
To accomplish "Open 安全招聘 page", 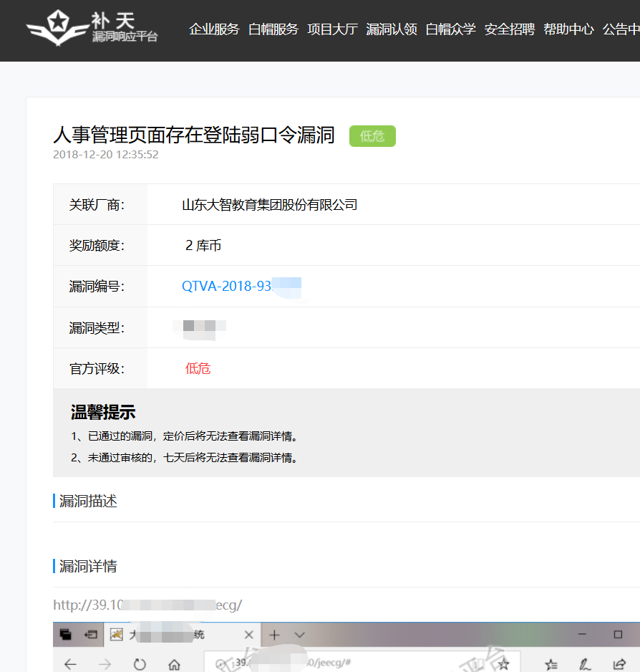I will click(510, 29).
